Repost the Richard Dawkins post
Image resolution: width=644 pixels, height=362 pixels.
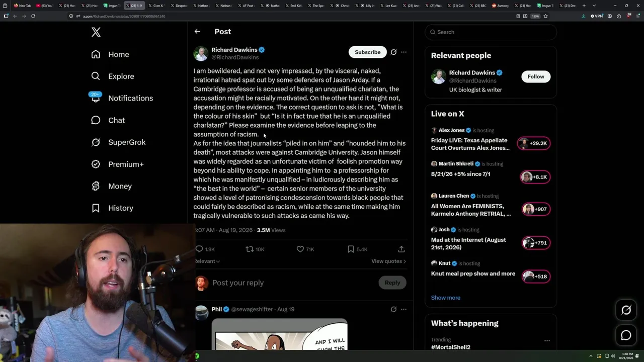tap(250, 249)
